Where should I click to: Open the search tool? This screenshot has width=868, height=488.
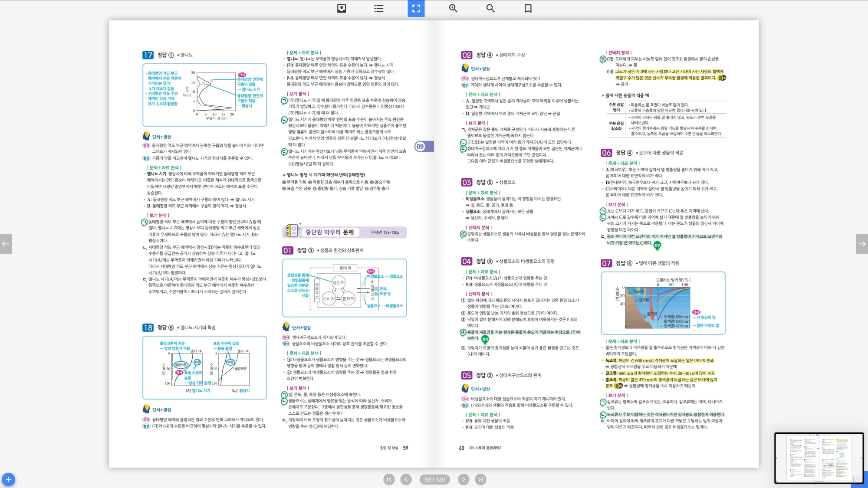tap(490, 8)
